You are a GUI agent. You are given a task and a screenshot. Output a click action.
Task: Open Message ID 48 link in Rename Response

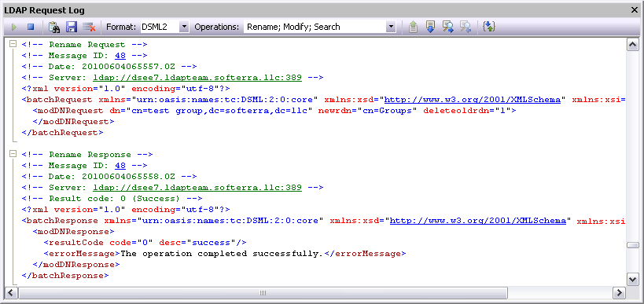(x=120, y=165)
